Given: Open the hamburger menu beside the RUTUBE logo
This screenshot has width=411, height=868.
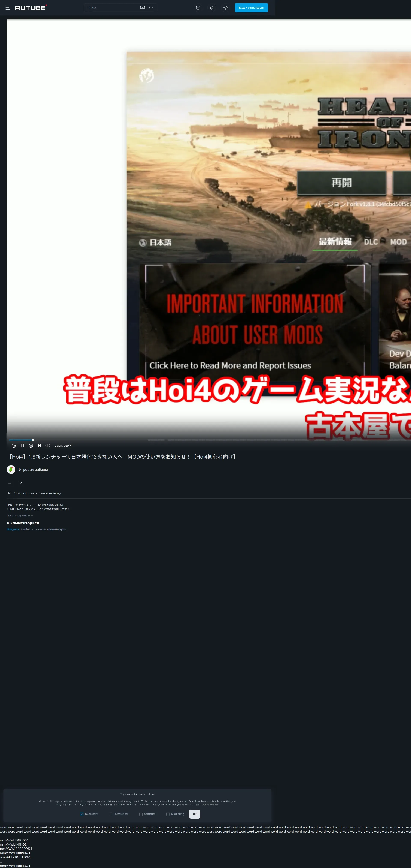Looking at the screenshot, I should (x=8, y=8).
